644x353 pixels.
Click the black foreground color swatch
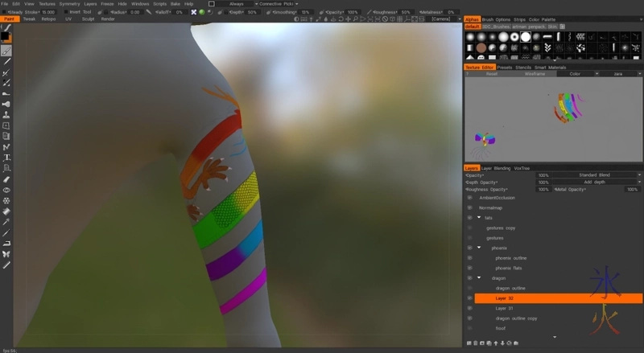tap(6, 36)
